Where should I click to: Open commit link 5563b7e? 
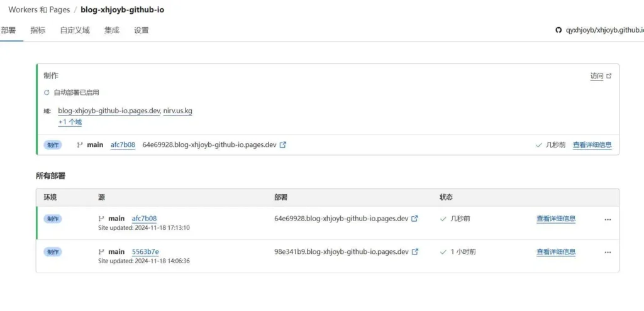145,252
